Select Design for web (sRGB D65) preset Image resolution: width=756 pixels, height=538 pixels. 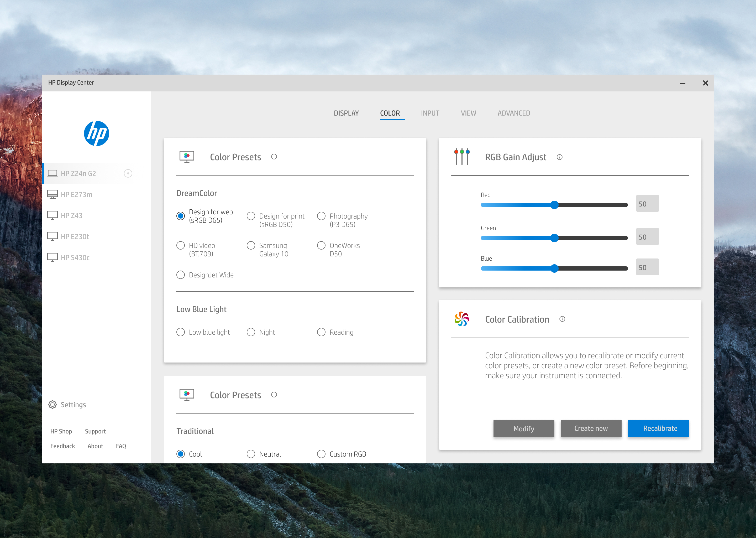180,216
